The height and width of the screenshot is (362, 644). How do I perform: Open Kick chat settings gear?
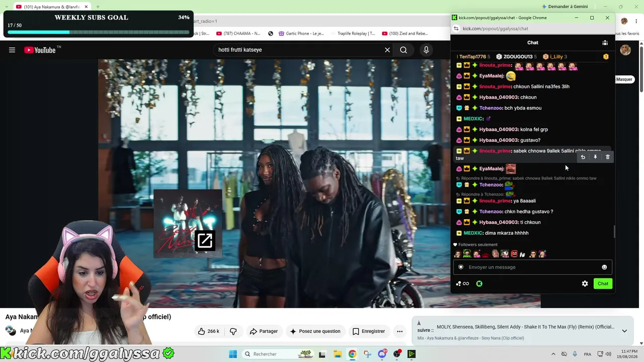(x=585, y=284)
